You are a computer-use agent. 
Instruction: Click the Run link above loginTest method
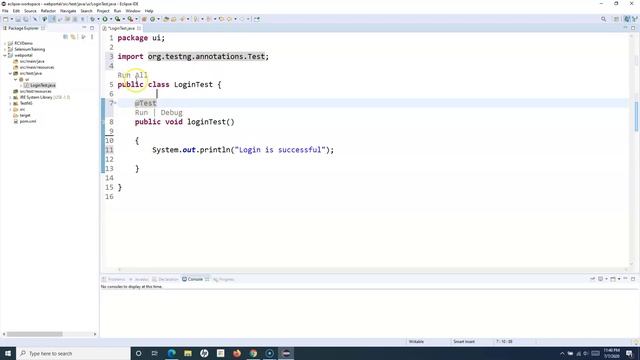coord(142,113)
